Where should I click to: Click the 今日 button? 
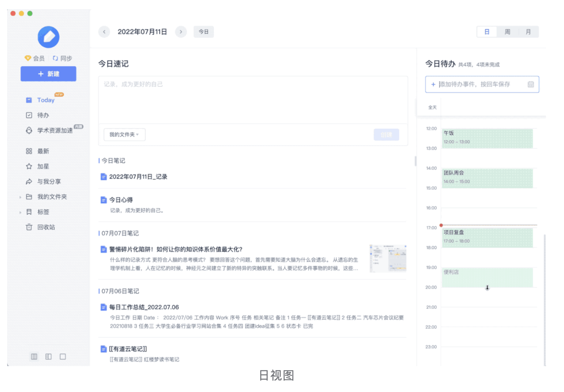click(x=203, y=32)
